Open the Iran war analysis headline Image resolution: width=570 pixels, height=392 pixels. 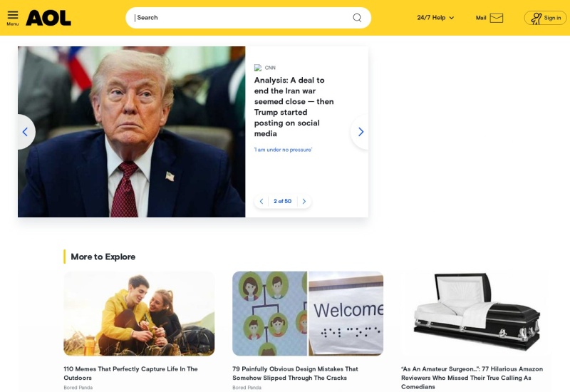click(x=294, y=107)
